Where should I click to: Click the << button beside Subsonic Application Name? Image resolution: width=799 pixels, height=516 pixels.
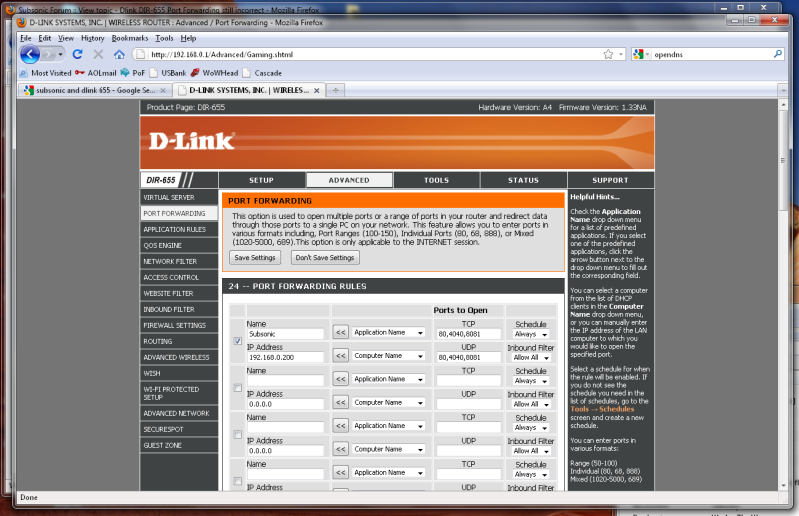pyautogui.click(x=340, y=332)
